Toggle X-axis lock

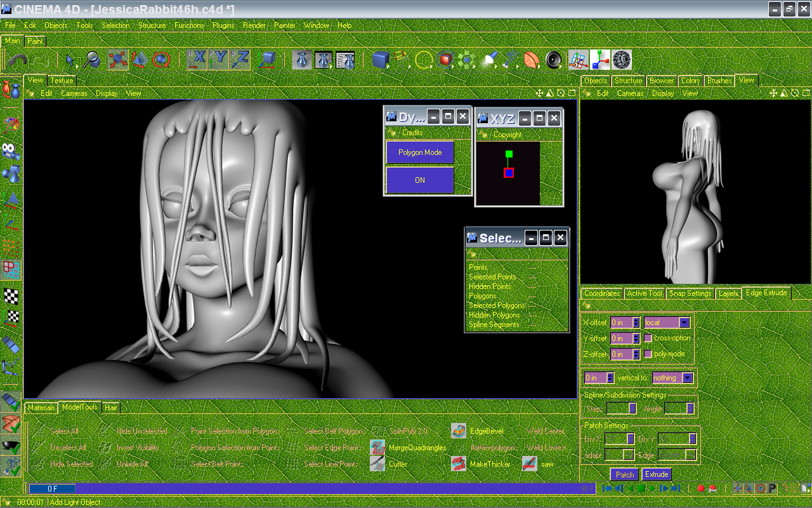(x=197, y=60)
